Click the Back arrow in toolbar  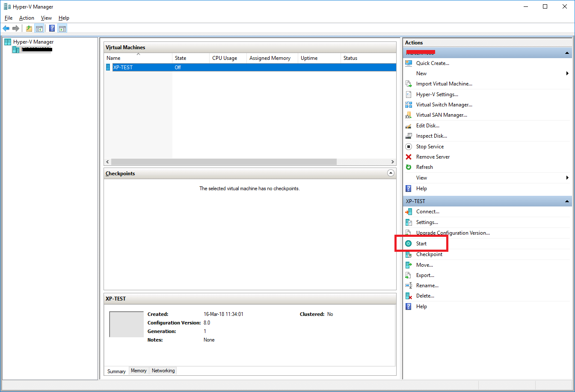6,29
